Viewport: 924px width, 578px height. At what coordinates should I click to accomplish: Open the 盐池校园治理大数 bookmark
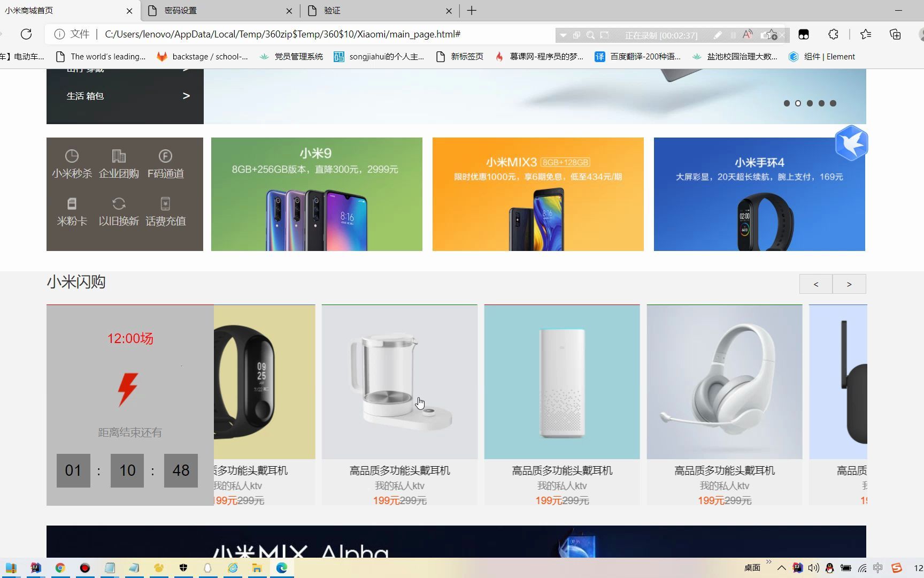[x=734, y=57]
